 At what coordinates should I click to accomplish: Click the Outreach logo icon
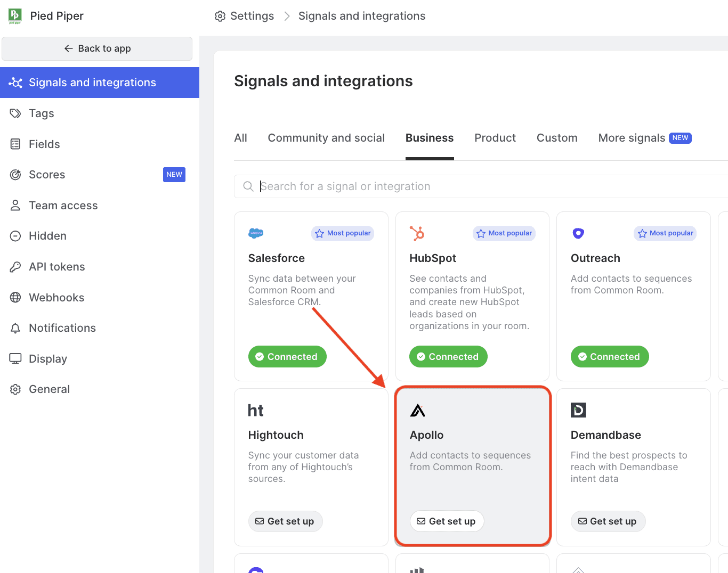coord(578,233)
